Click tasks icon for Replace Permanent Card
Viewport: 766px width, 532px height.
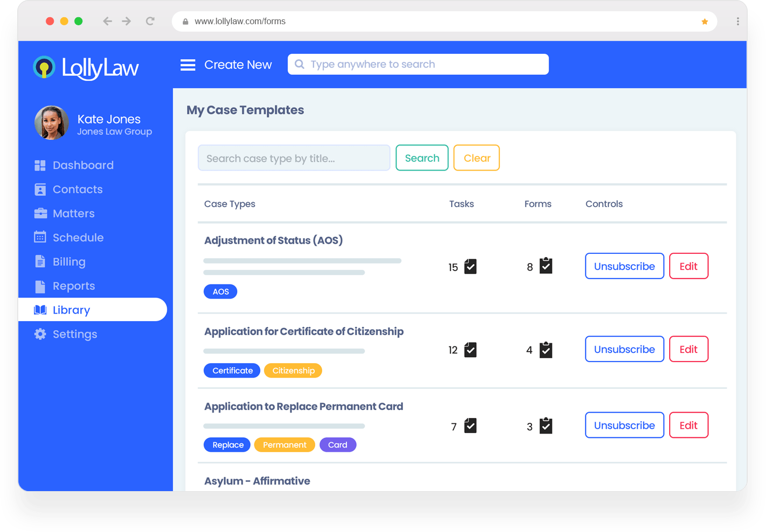coord(470,425)
